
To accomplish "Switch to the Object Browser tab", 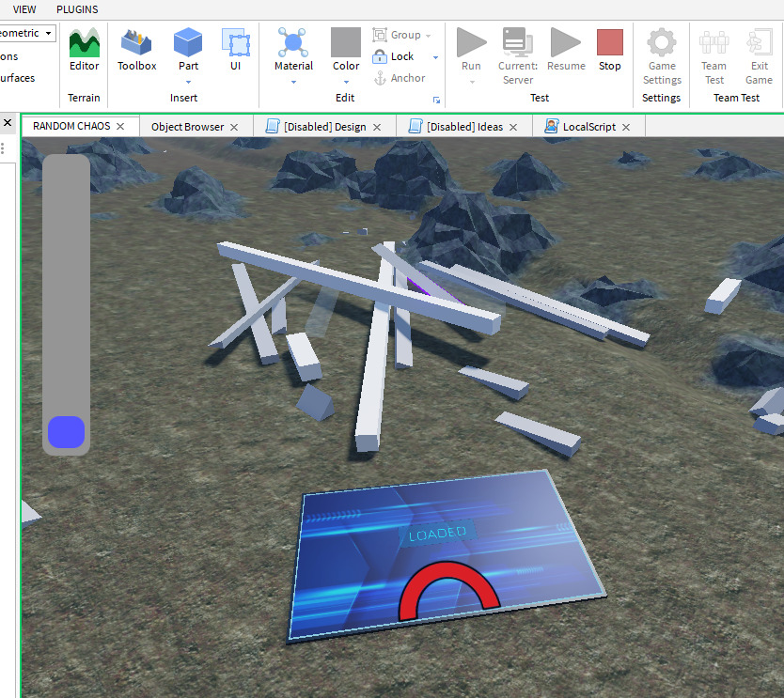I will click(187, 127).
